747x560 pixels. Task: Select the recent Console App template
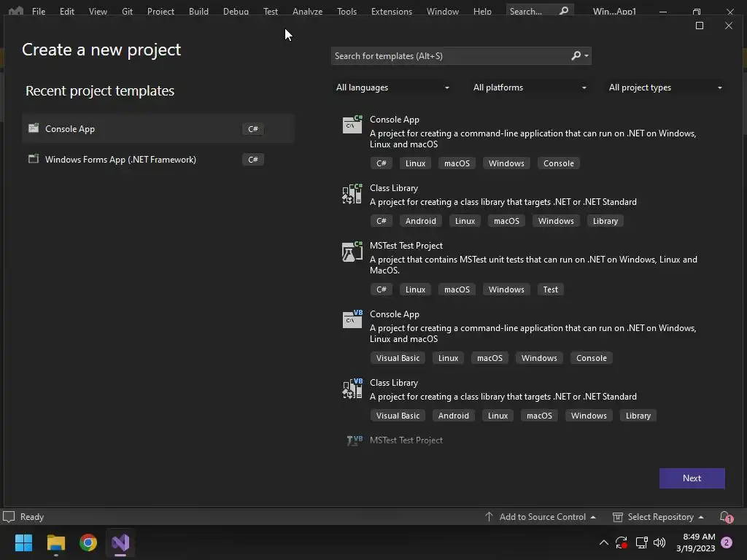tap(158, 128)
